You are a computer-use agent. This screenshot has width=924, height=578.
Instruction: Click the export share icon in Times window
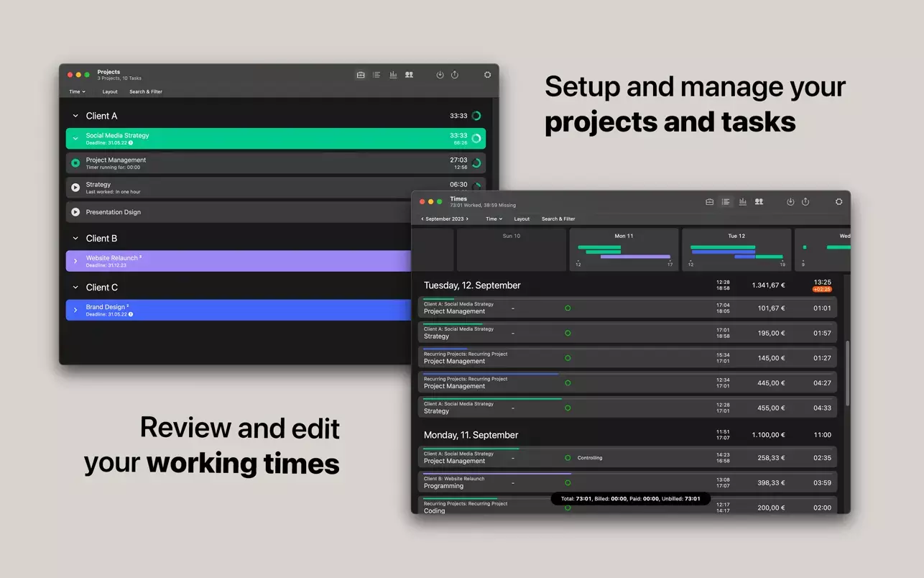[x=805, y=202]
